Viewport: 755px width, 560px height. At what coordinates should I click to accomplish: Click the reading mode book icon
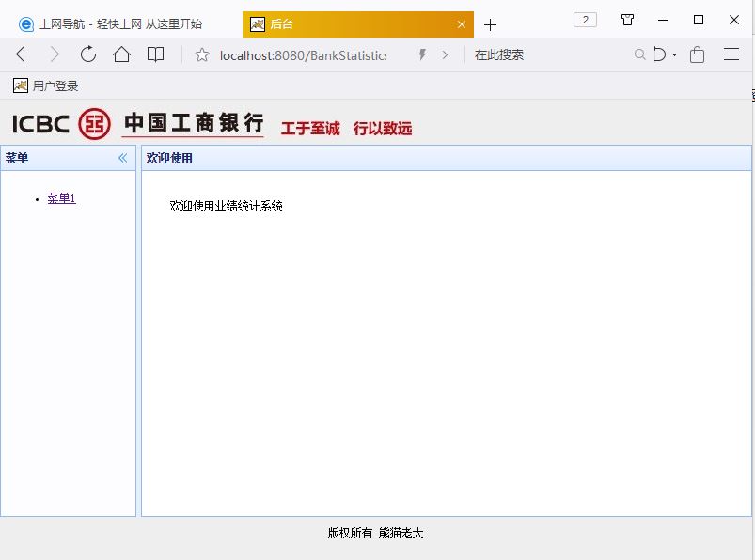coord(155,54)
